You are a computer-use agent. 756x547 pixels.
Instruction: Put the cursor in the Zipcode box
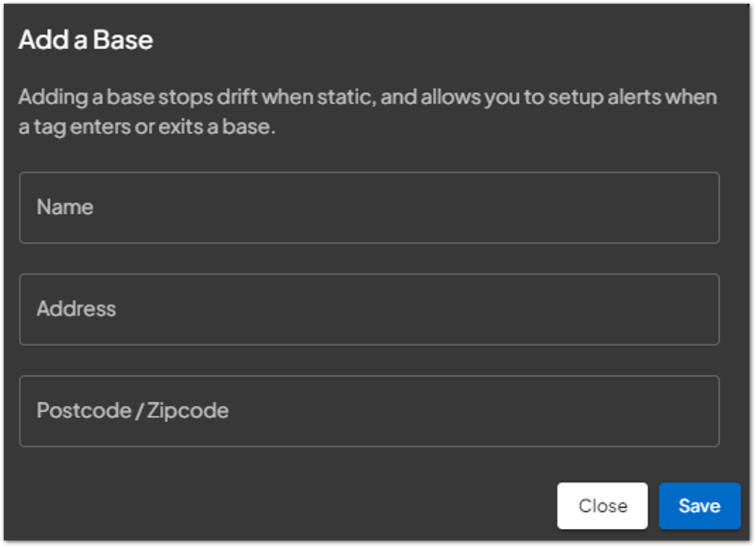pos(369,411)
